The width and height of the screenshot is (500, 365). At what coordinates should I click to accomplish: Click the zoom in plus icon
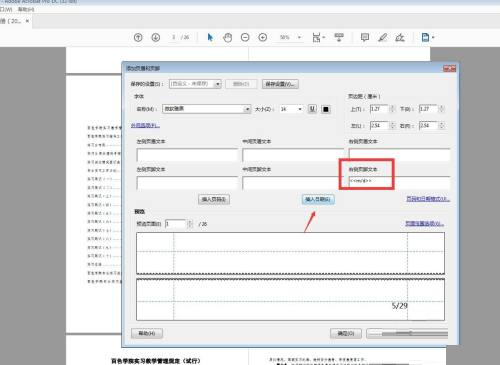(263, 37)
